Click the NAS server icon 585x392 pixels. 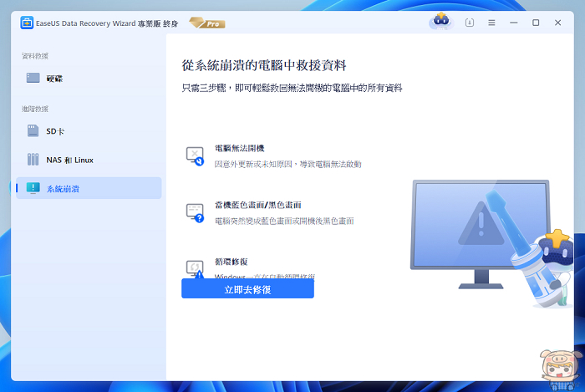pyautogui.click(x=33, y=160)
